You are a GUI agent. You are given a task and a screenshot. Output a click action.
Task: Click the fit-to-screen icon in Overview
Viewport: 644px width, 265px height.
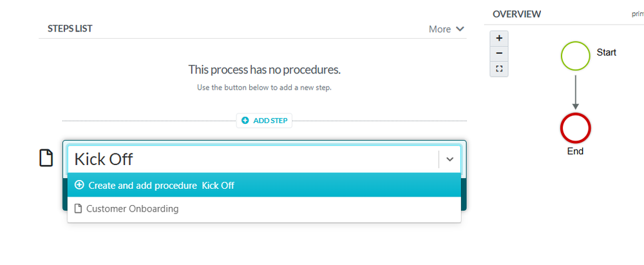[x=499, y=68]
